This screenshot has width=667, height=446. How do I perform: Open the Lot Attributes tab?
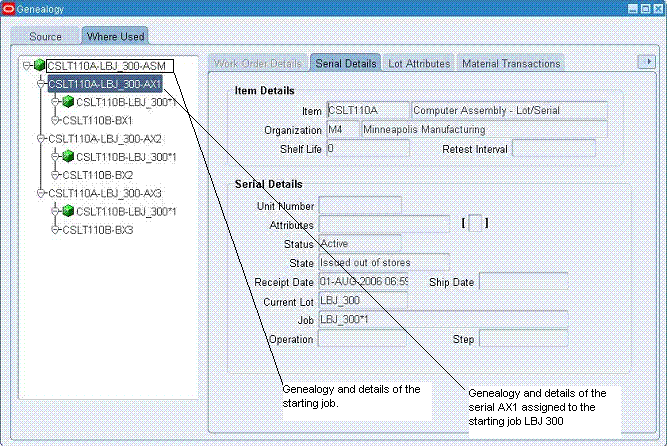(x=419, y=63)
